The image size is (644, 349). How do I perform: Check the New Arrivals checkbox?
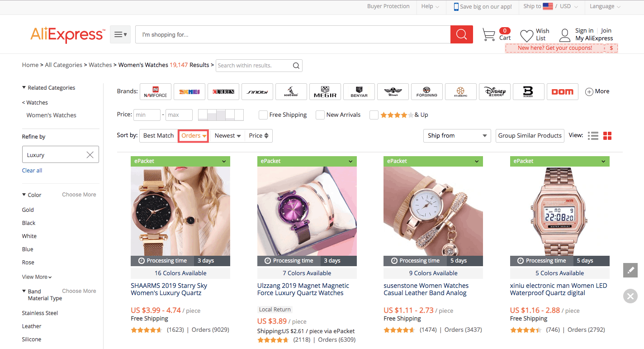pos(320,115)
